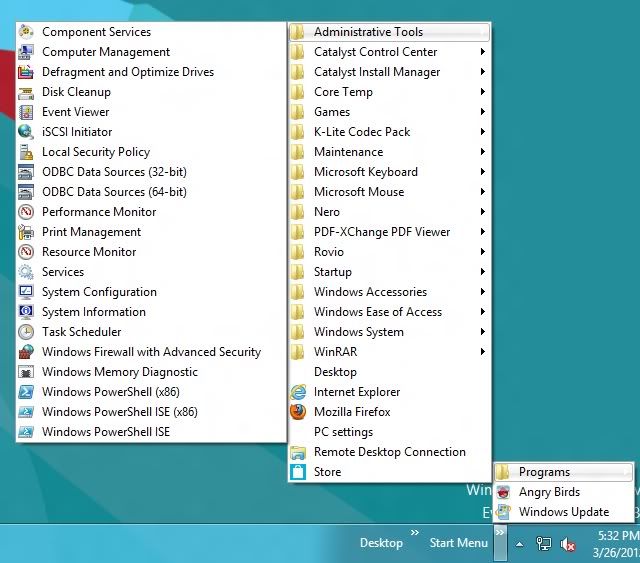The image size is (640, 563).
Task: Expand Catalyst Control Center submenu arrow
Action: tap(483, 51)
